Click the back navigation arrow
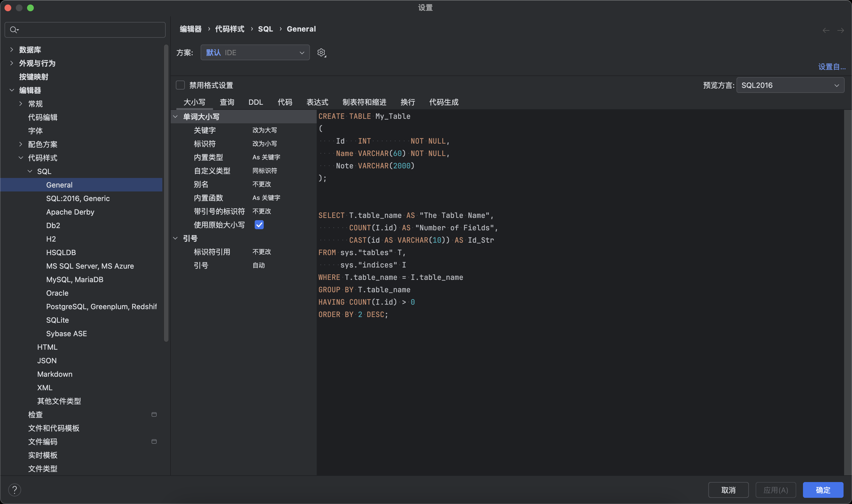Image resolution: width=852 pixels, height=504 pixels. 826,31
